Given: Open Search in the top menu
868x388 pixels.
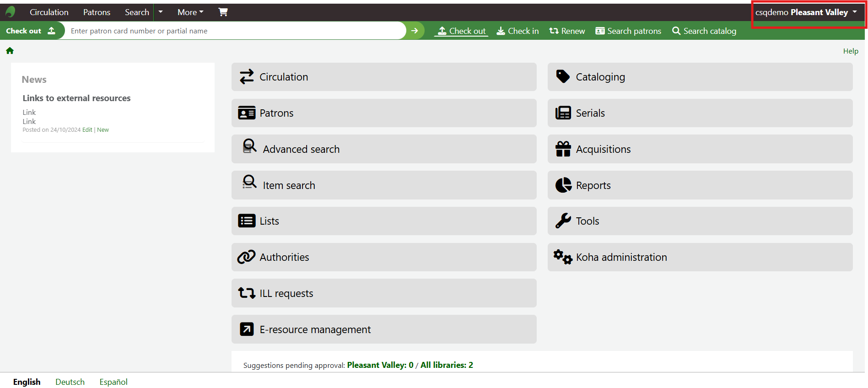Looking at the screenshot, I should click(x=137, y=12).
